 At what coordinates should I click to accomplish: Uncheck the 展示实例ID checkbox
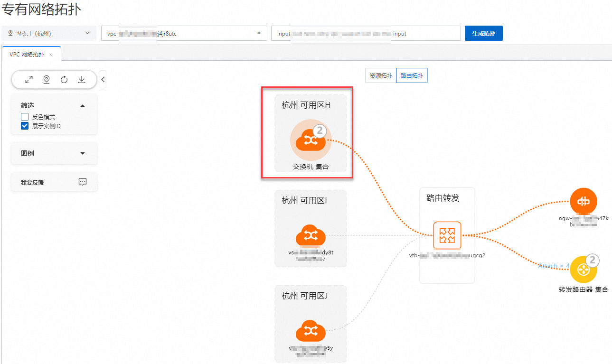coord(25,126)
